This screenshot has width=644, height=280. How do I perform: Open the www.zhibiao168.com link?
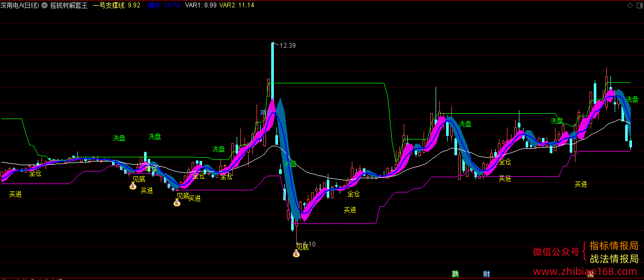pos(586,271)
